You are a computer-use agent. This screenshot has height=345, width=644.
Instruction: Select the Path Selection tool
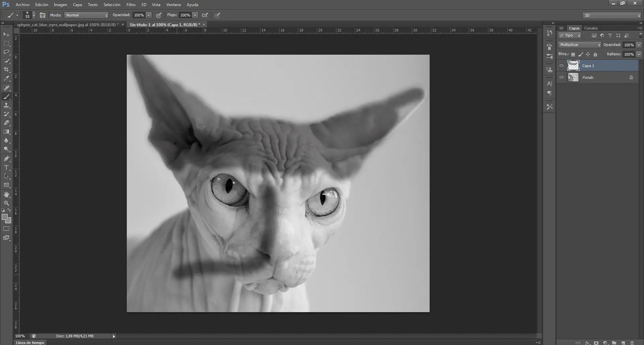pyautogui.click(x=6, y=176)
